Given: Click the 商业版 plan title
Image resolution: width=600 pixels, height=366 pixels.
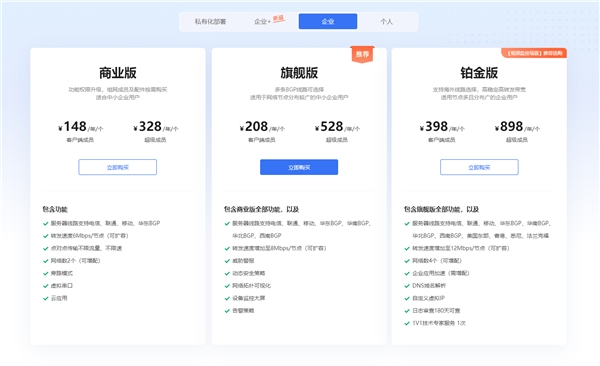Looking at the screenshot, I should click(x=117, y=72).
